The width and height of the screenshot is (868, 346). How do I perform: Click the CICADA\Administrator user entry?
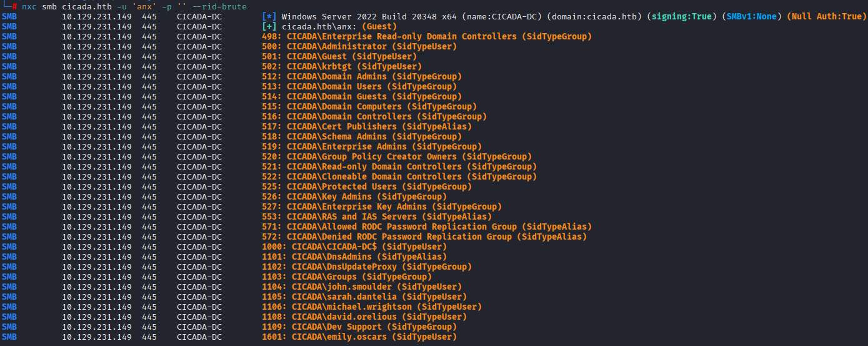coord(359,46)
